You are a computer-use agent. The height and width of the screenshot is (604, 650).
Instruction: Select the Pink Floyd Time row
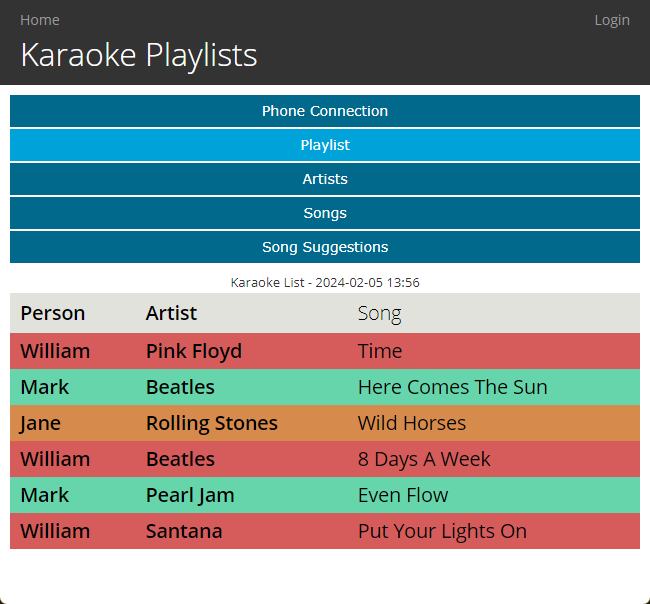click(x=325, y=351)
